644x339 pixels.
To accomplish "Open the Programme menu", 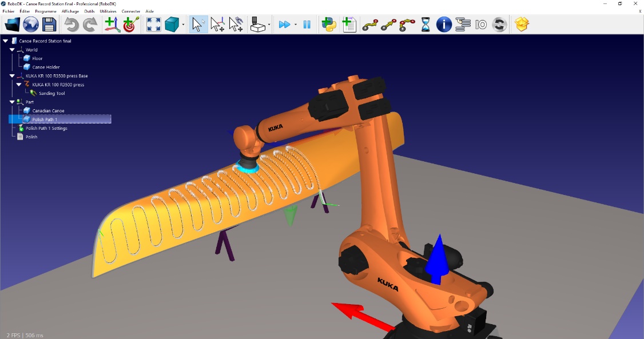I will pos(46,11).
